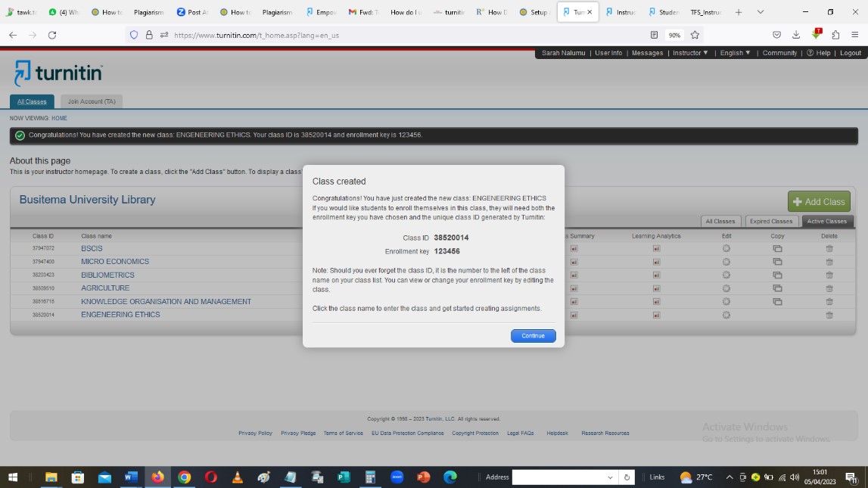Edit the AGRICULTURE class settings
868x488 pixels.
point(726,288)
